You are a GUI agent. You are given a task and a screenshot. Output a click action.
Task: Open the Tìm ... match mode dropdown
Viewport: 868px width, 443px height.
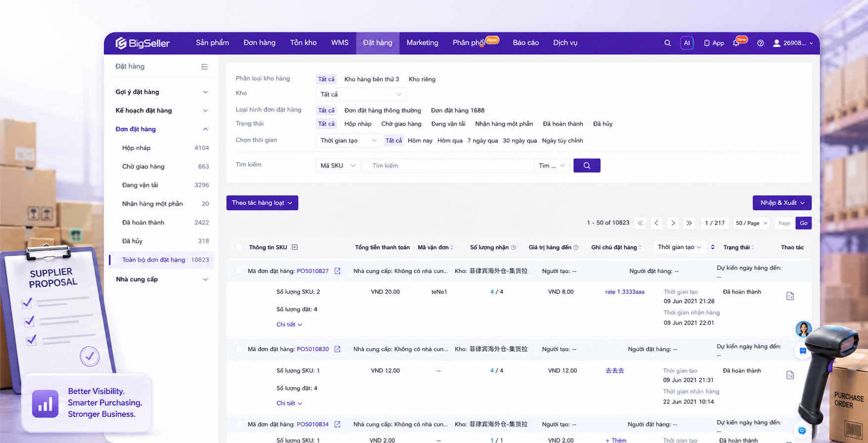[x=552, y=166]
